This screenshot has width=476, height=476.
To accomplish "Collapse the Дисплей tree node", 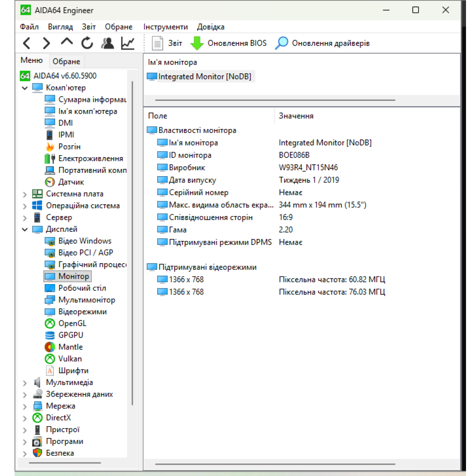I will click(x=25, y=229).
